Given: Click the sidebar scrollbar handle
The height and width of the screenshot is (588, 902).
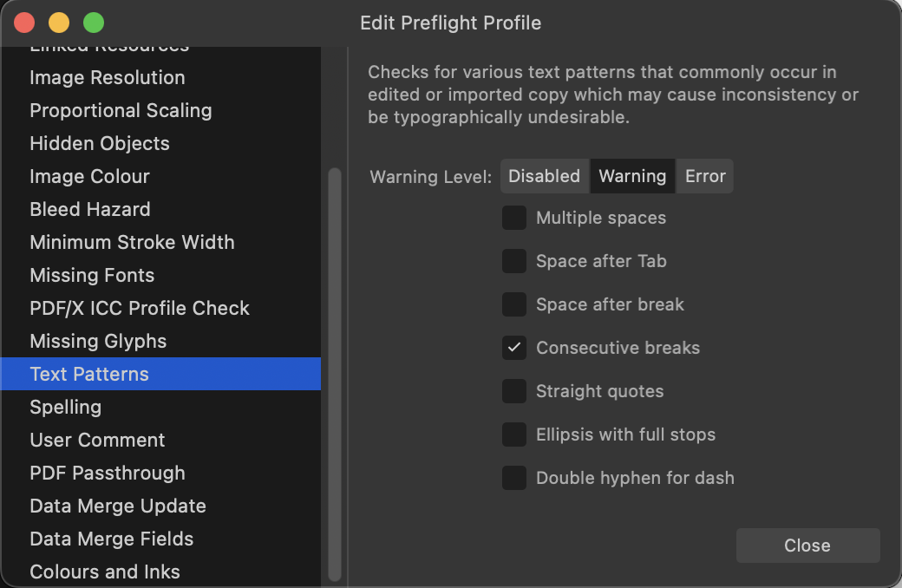Looking at the screenshot, I should point(335,364).
